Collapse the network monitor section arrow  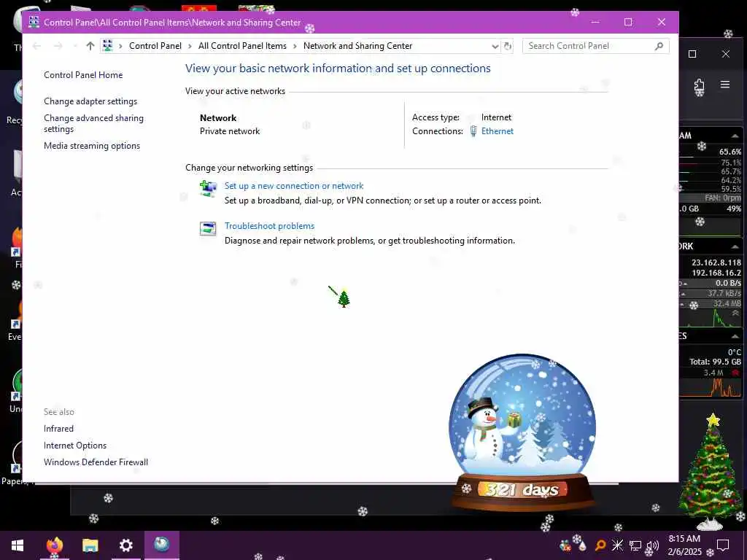coord(735,246)
